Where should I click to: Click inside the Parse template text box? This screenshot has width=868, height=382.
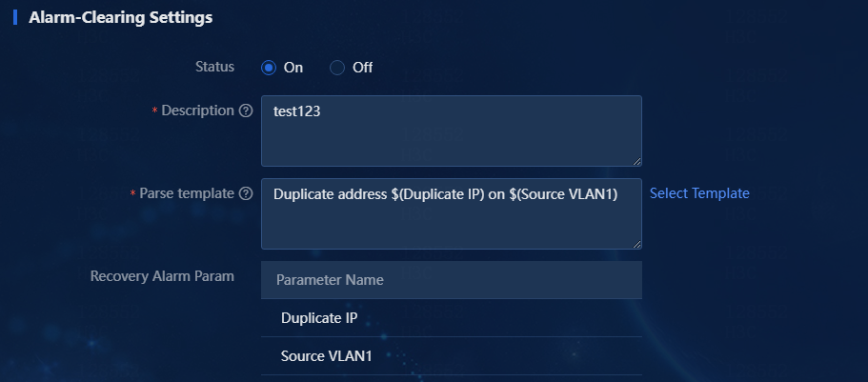pyautogui.click(x=452, y=213)
